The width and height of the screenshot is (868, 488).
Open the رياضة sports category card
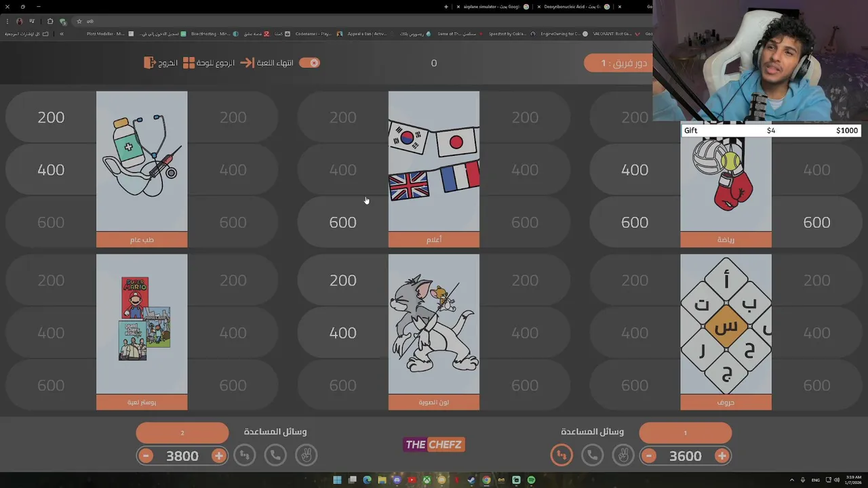coord(726,184)
